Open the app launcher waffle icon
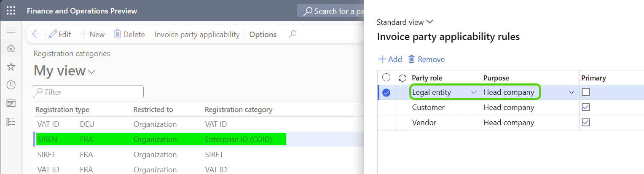644x174 pixels. click(11, 11)
